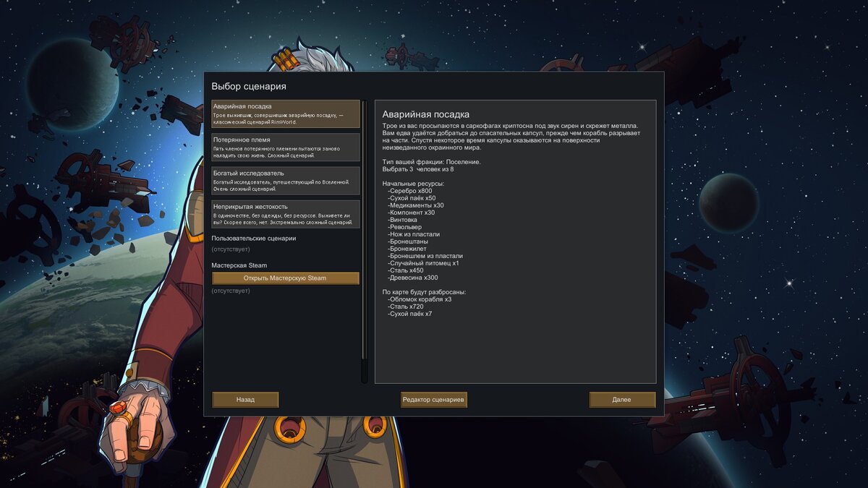Open the Steam Workshop via Открыть Мастерскую Steam
The width and height of the screenshot is (868, 488).
pyautogui.click(x=285, y=278)
